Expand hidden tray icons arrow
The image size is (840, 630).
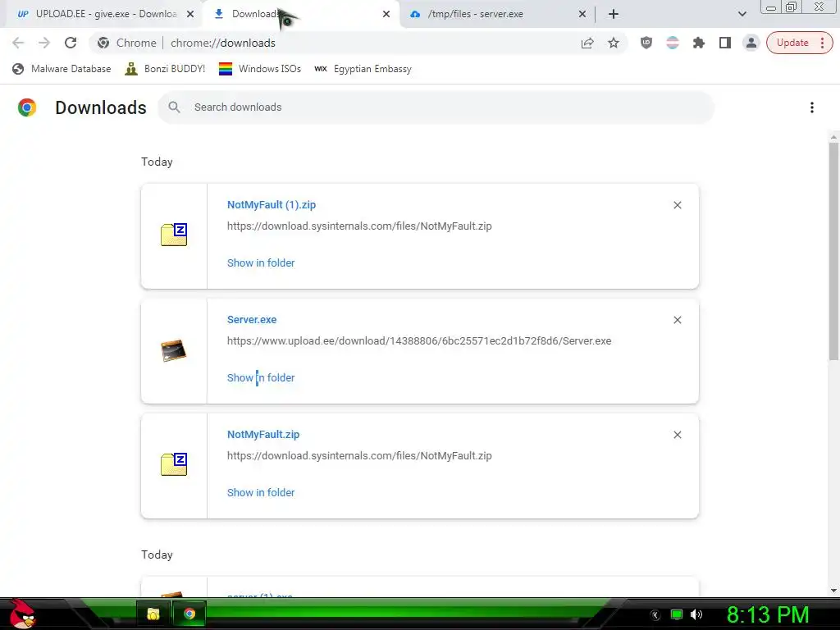[x=655, y=615]
